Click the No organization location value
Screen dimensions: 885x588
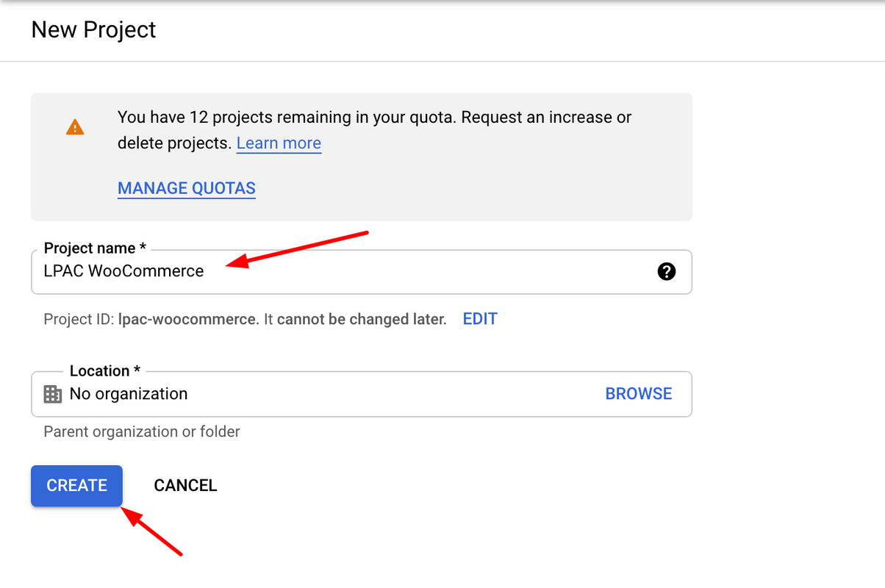[128, 394]
